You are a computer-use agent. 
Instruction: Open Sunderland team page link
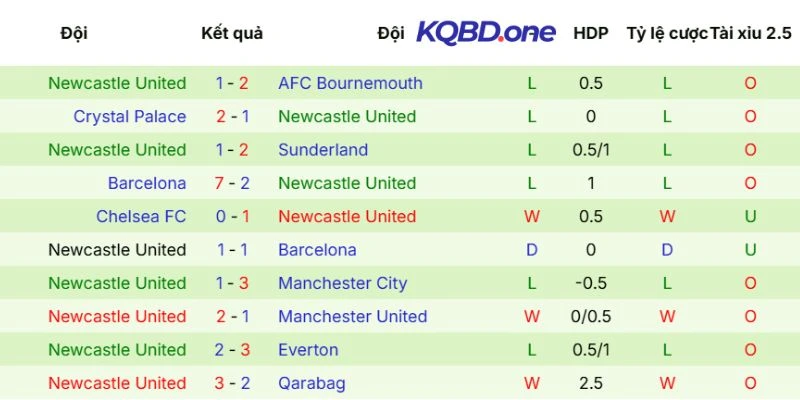tap(323, 150)
